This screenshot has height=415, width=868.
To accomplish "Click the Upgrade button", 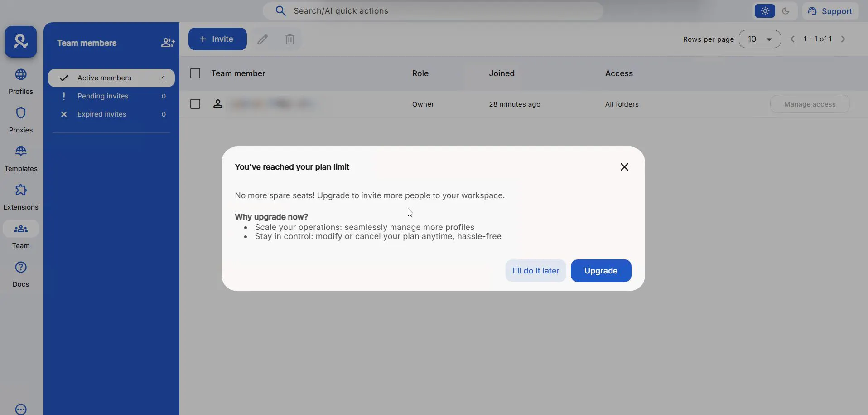I will [x=601, y=271].
